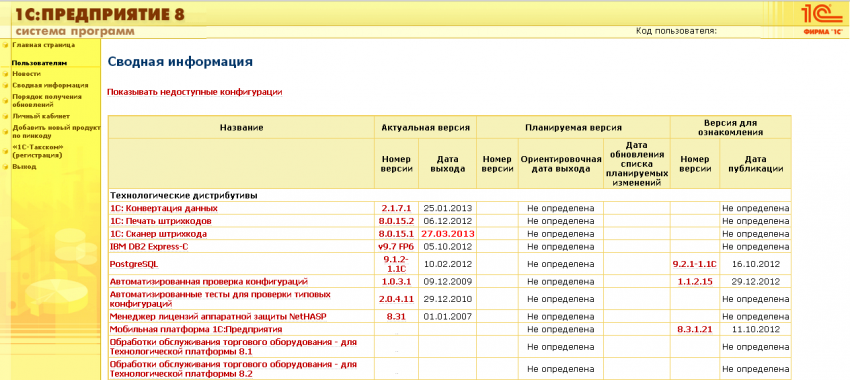
Task: Click the Технологические дистрибутивы section row
Action: point(449,195)
